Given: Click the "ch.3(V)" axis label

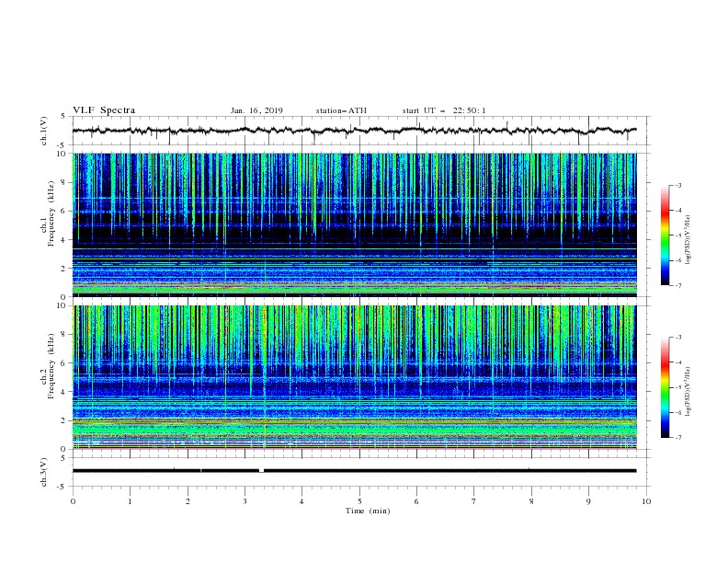Looking at the screenshot, I should coord(44,472).
